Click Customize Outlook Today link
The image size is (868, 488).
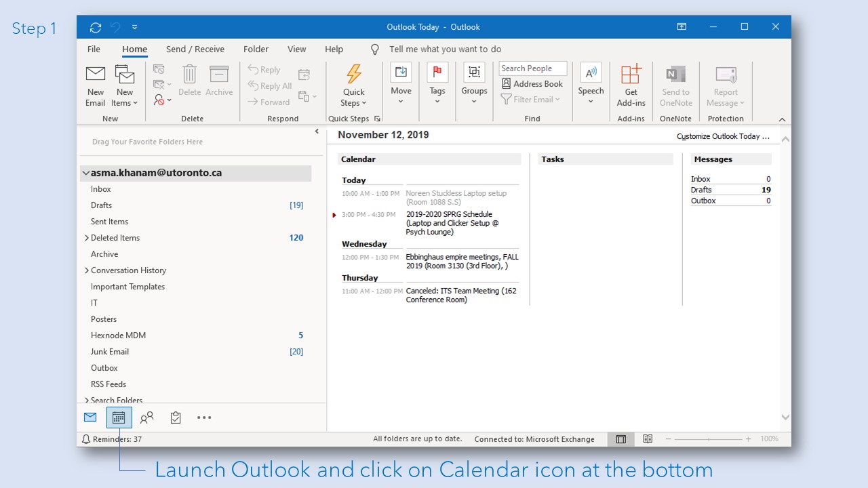[723, 136]
